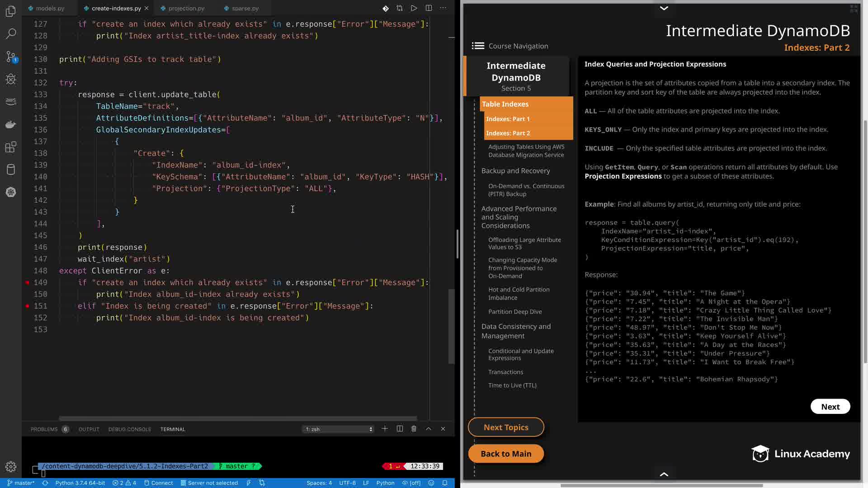Open the Explorer files icon
Image resolution: width=868 pixels, height=488 pixels.
click(x=11, y=11)
